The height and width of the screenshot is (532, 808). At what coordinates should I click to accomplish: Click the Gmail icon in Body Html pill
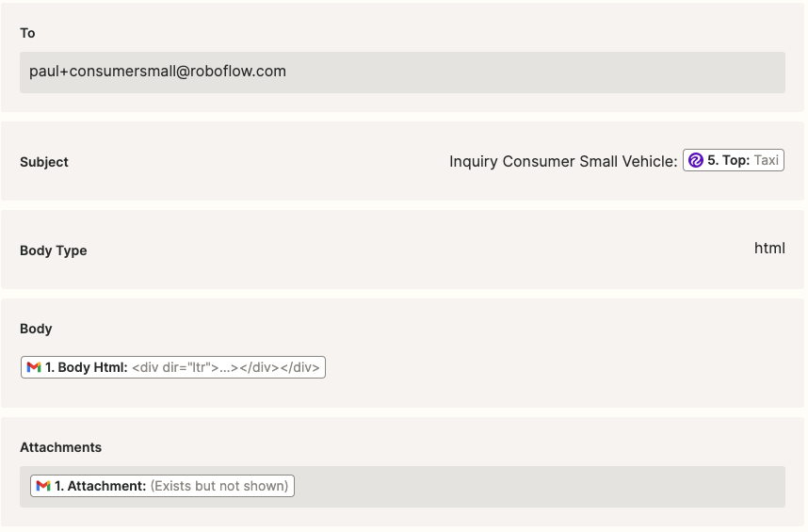pyautogui.click(x=34, y=367)
